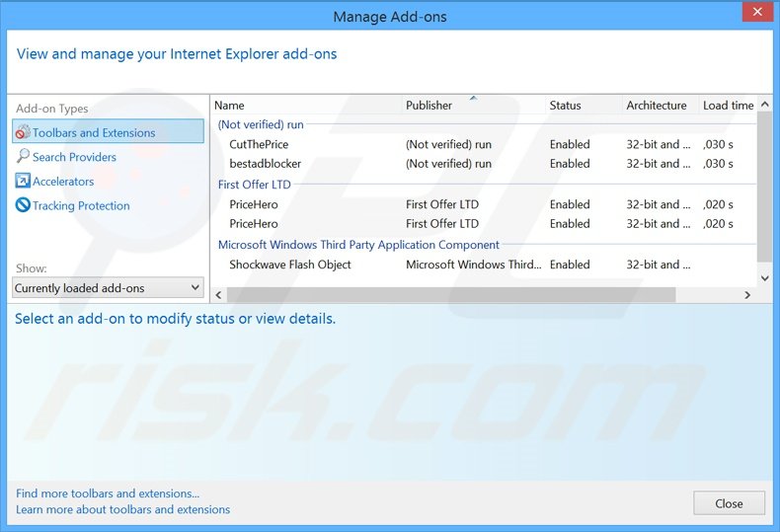Screen dimensions: 780x532
Task: Select the PriceHero add-on above the other PriceHero
Action: [x=485, y=204]
